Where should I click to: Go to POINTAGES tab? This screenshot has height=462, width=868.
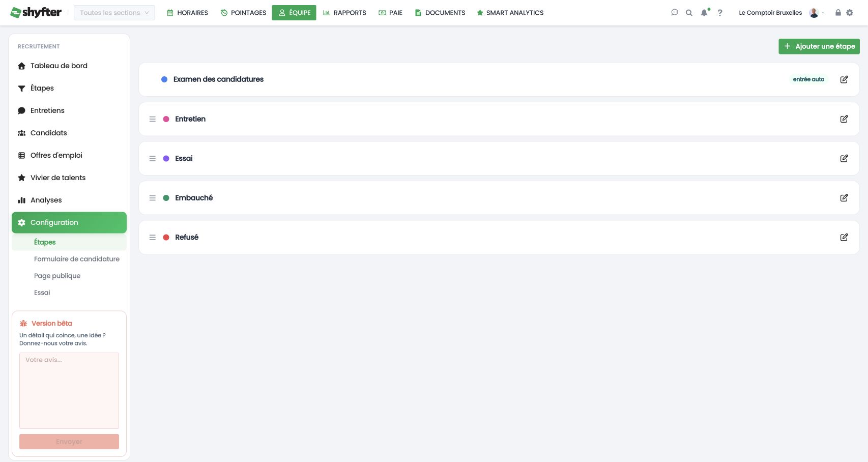(243, 13)
